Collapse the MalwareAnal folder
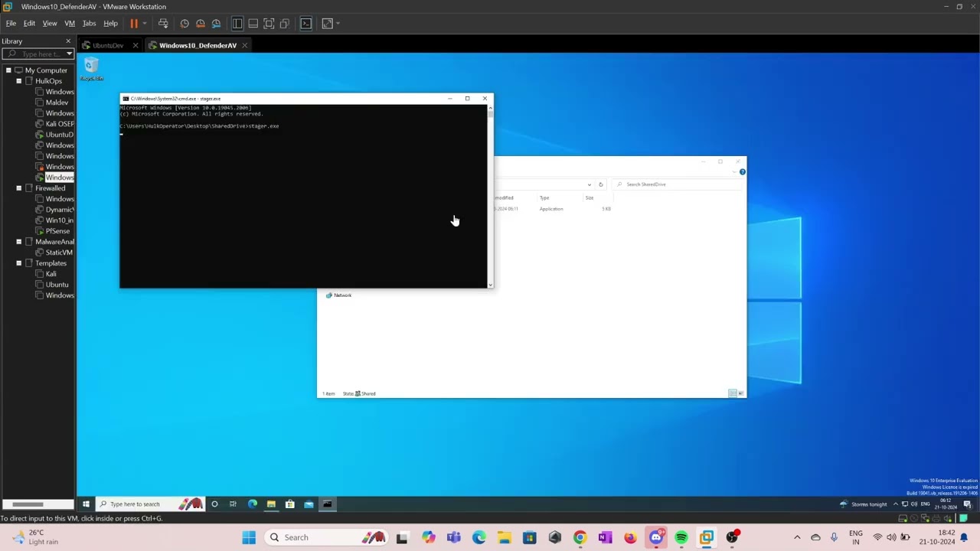This screenshot has height=551, width=980. (x=18, y=242)
